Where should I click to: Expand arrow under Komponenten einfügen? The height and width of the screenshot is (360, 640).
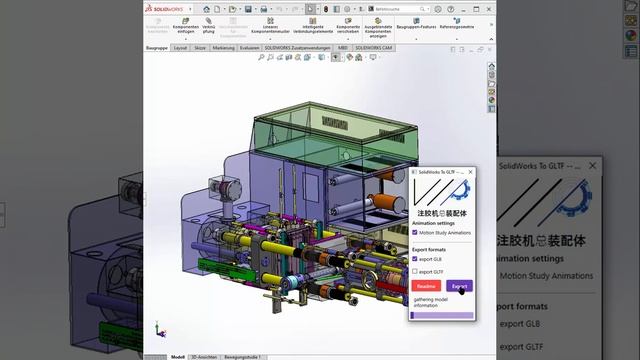pyautogui.click(x=186, y=39)
